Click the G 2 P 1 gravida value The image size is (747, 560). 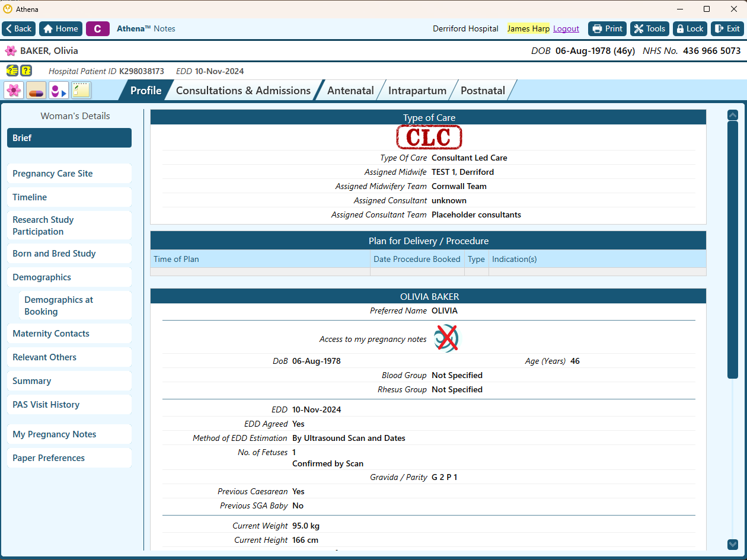(445, 478)
